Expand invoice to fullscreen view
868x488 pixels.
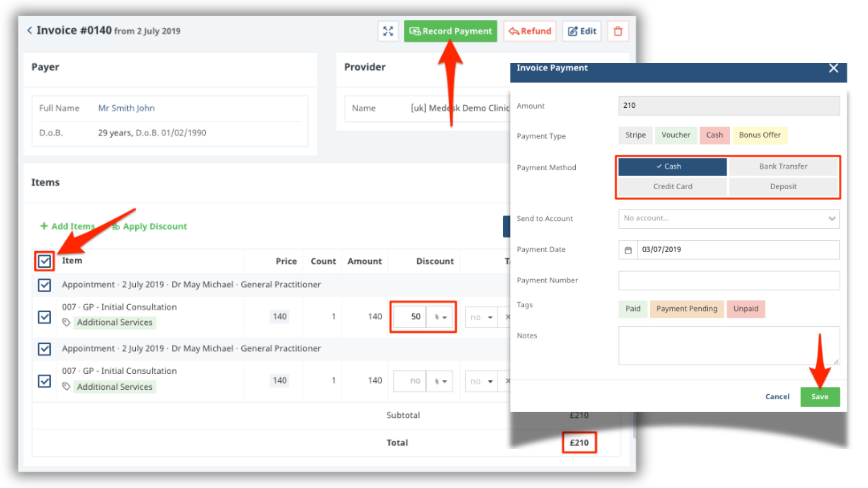(388, 31)
